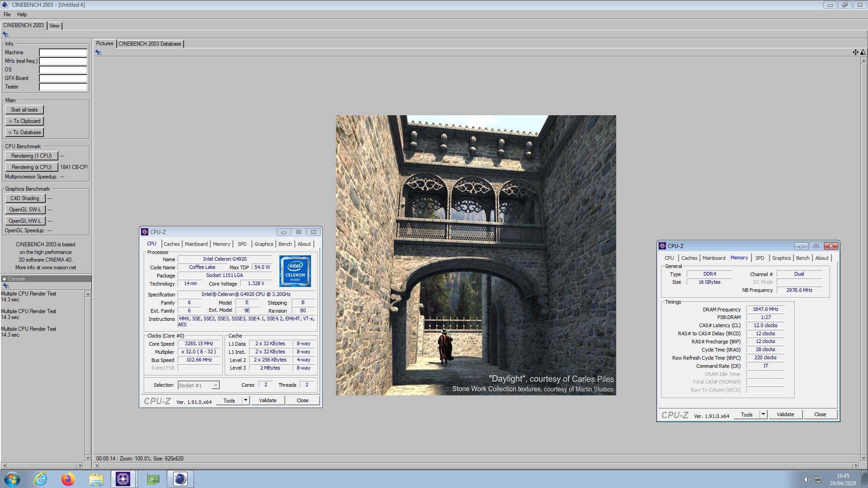Click the green circuit board taskbar icon

(x=153, y=479)
